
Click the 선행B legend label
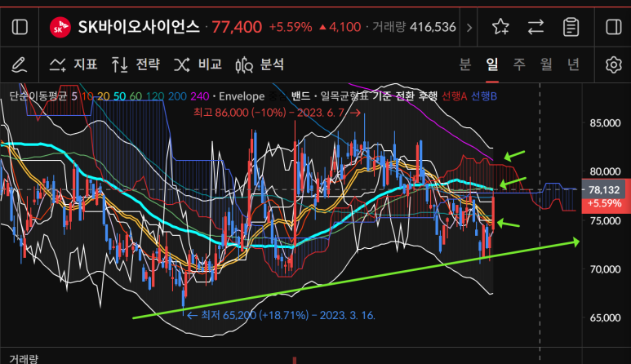[x=484, y=96]
